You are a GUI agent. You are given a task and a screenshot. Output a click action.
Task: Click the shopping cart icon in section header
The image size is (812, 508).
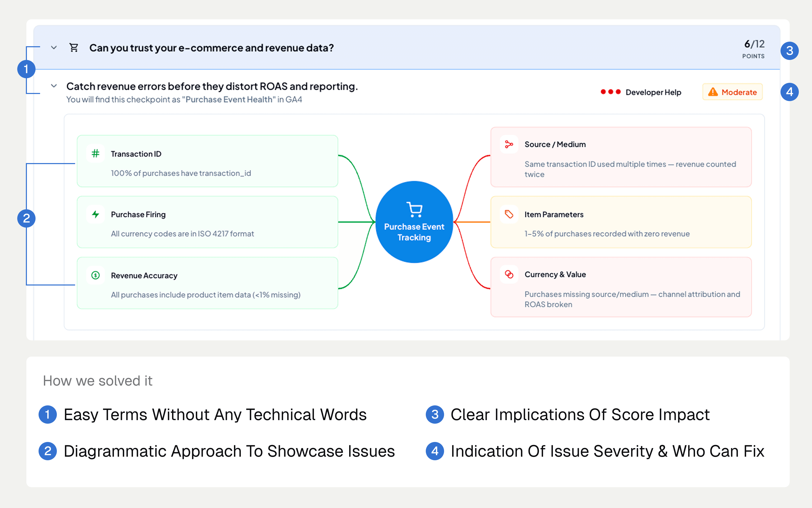[74, 48]
